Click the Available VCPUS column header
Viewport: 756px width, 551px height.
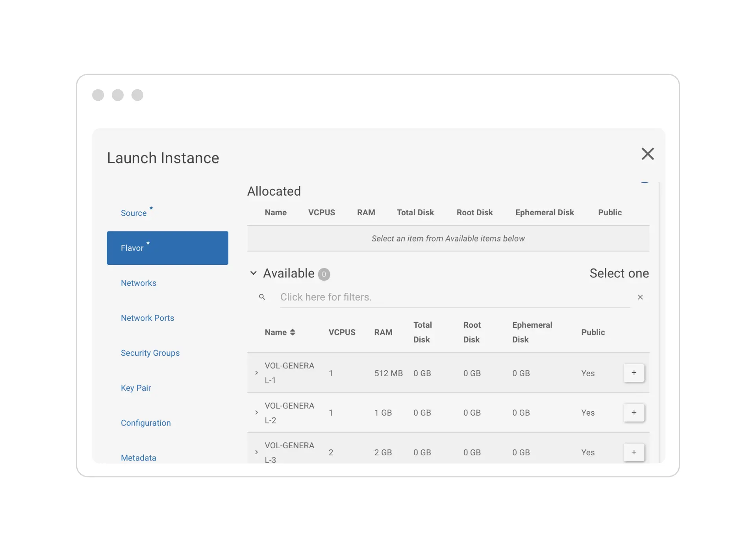[342, 332]
